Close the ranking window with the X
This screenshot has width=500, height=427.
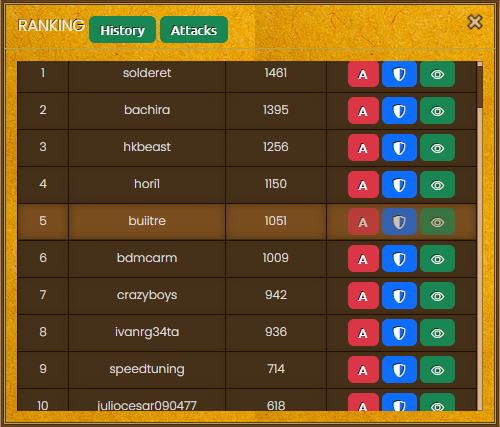(475, 22)
